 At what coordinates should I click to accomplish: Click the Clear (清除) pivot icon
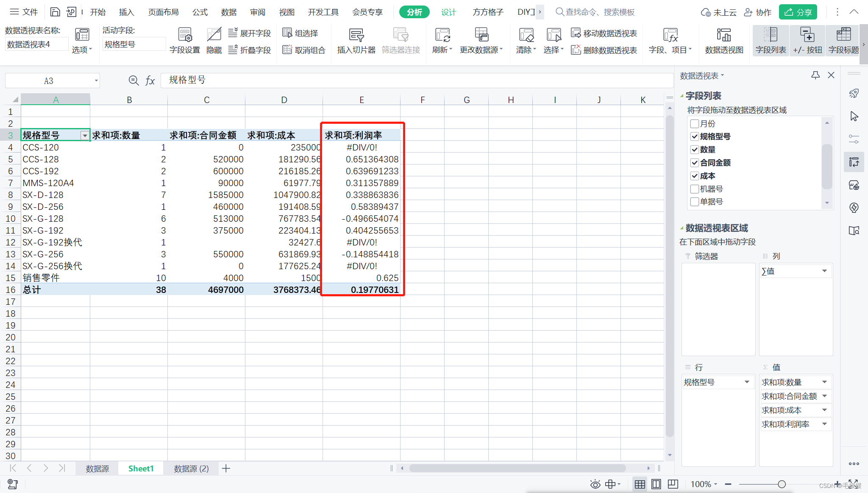(x=526, y=41)
